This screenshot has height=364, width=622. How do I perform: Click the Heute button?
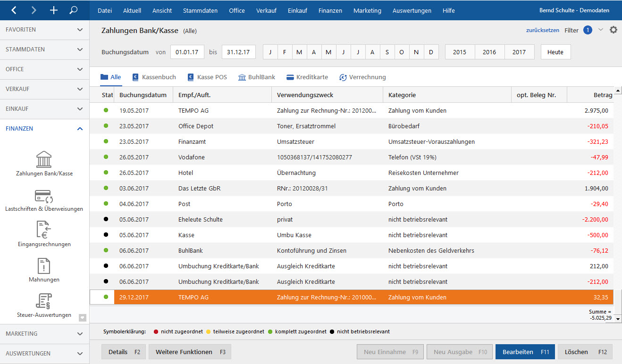555,52
